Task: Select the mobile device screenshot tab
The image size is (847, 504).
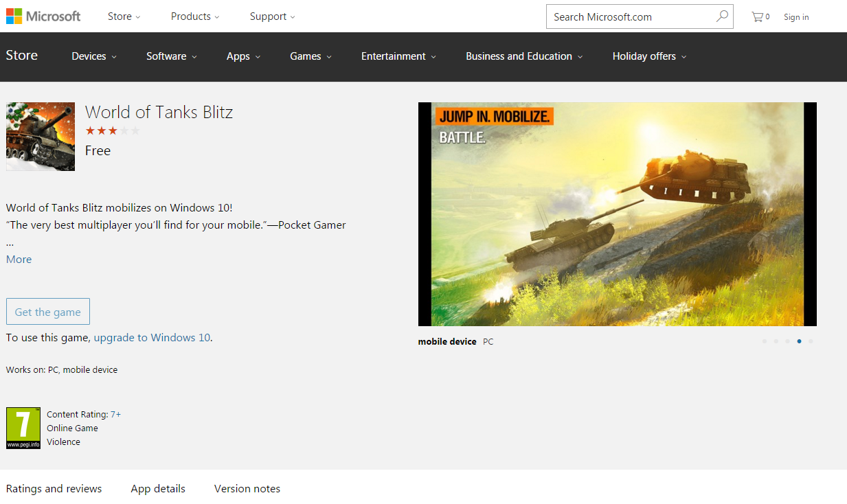Action: (x=447, y=341)
